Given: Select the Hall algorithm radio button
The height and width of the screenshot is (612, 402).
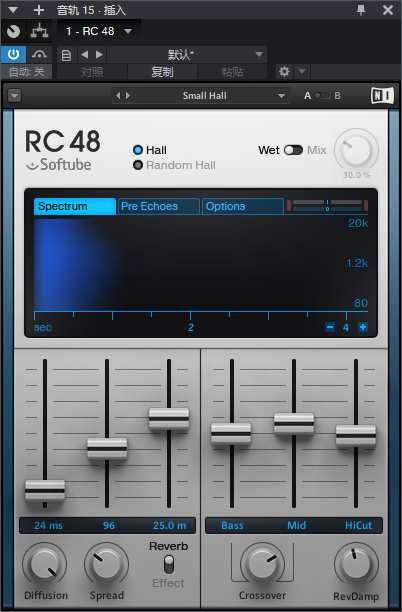Looking at the screenshot, I should (x=138, y=150).
